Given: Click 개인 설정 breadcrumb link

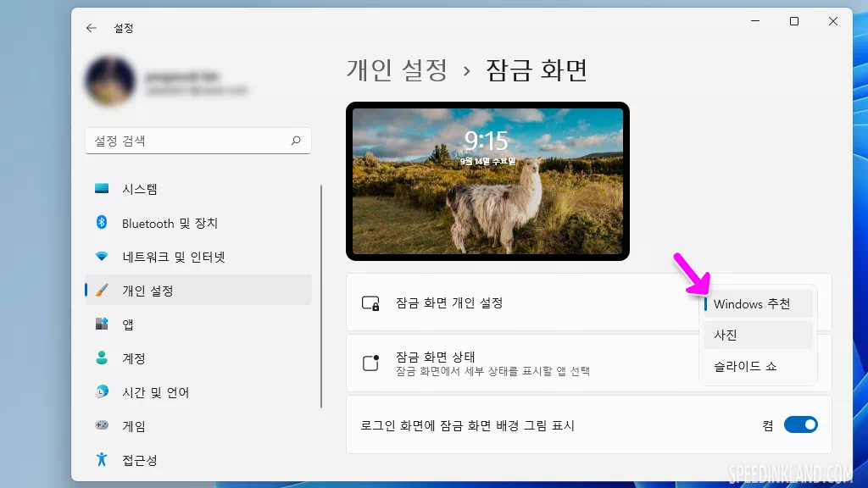Looking at the screenshot, I should [x=397, y=70].
